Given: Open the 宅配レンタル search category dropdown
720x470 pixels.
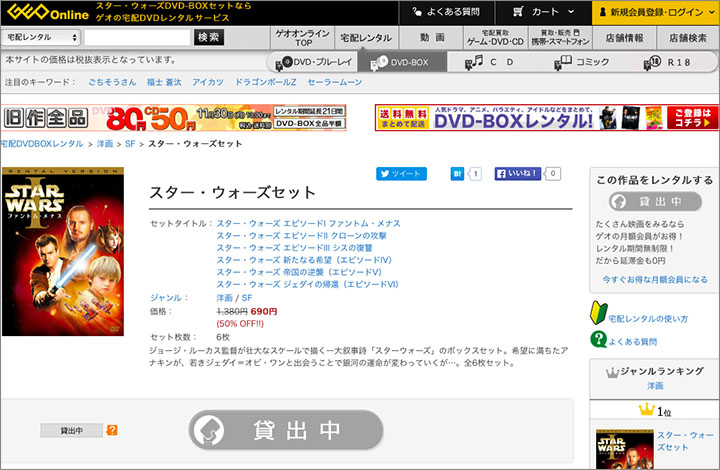Looking at the screenshot, I should 41,37.
